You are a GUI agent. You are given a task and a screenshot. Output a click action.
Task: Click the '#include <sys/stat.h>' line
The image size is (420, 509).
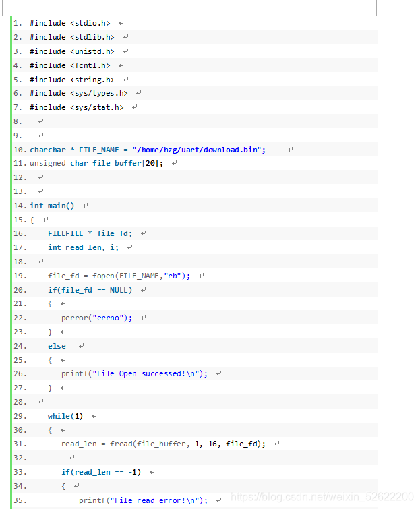coord(77,107)
